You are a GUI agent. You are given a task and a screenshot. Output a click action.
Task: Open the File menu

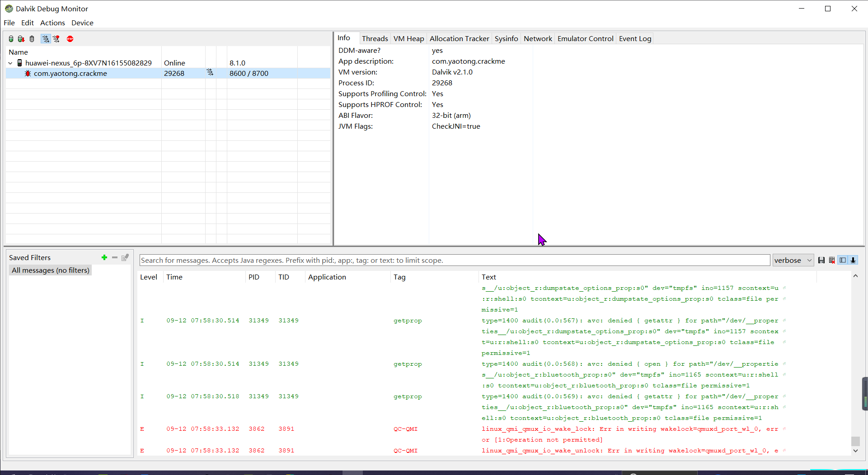(x=9, y=23)
